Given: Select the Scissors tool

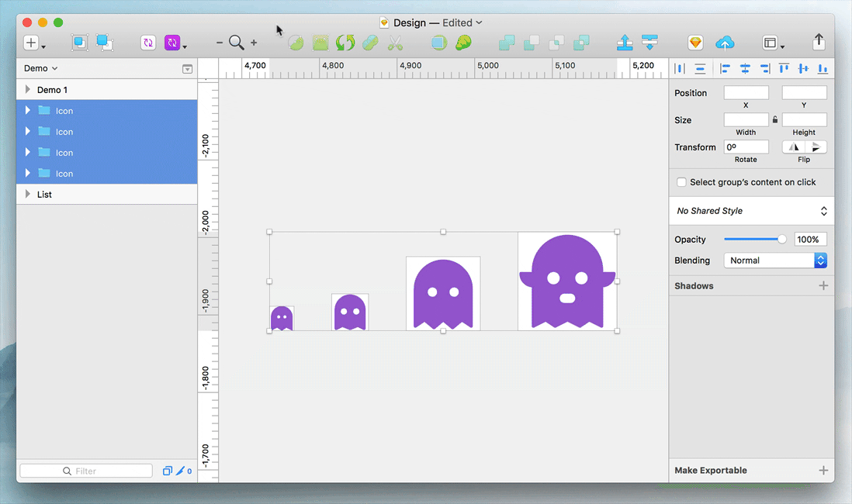Looking at the screenshot, I should [x=395, y=43].
